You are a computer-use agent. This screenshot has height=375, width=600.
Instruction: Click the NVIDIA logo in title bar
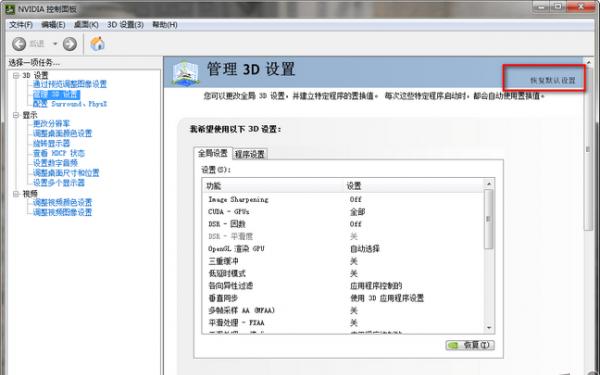pos(10,8)
